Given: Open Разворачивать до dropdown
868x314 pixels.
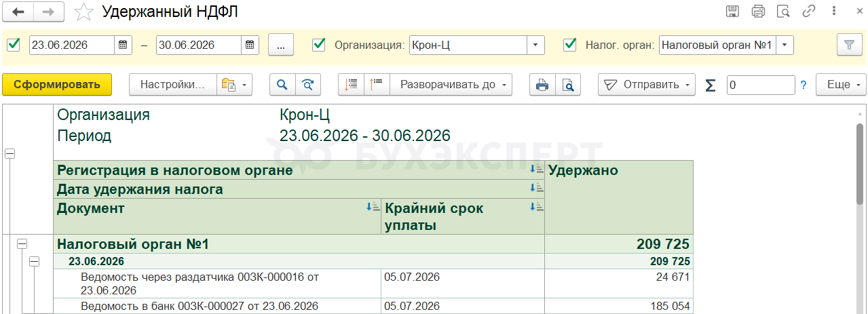Looking at the screenshot, I should point(451,85).
